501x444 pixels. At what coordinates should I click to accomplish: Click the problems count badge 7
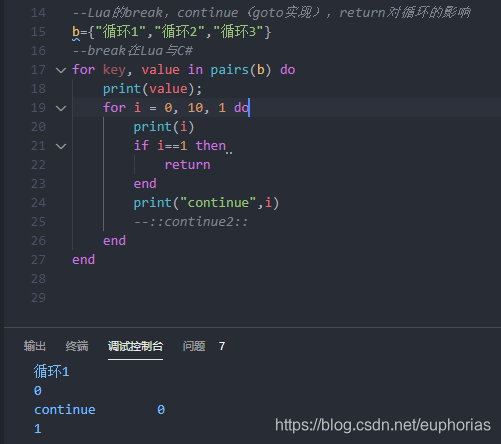pyautogui.click(x=222, y=346)
